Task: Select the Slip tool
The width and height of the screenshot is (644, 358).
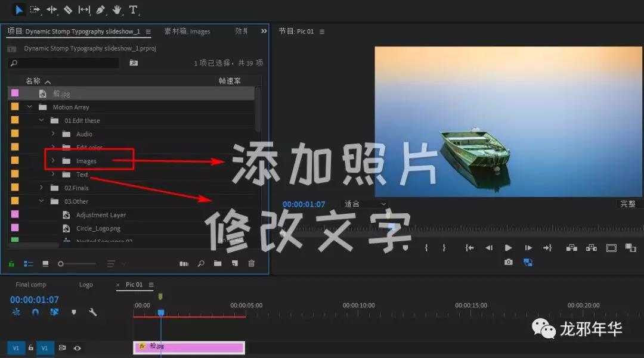Action: (84, 10)
